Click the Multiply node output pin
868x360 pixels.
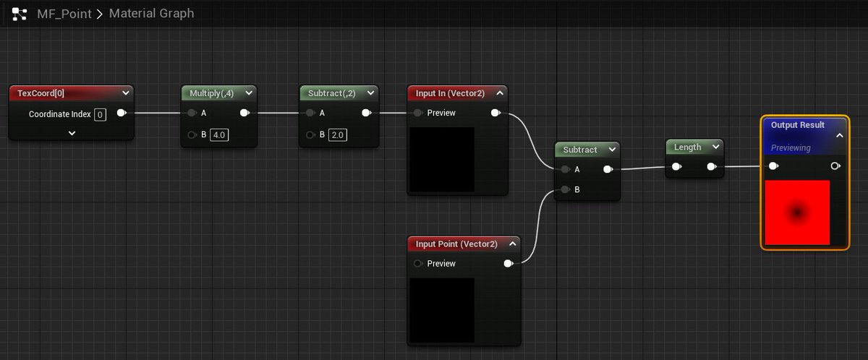coord(245,113)
